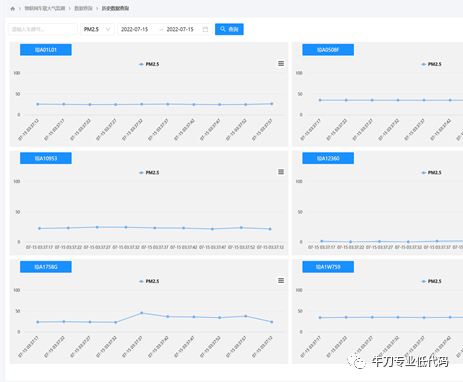The width and height of the screenshot is (463, 382).
Task: Click the current page breadcrumb title
Action: [x=115, y=9]
